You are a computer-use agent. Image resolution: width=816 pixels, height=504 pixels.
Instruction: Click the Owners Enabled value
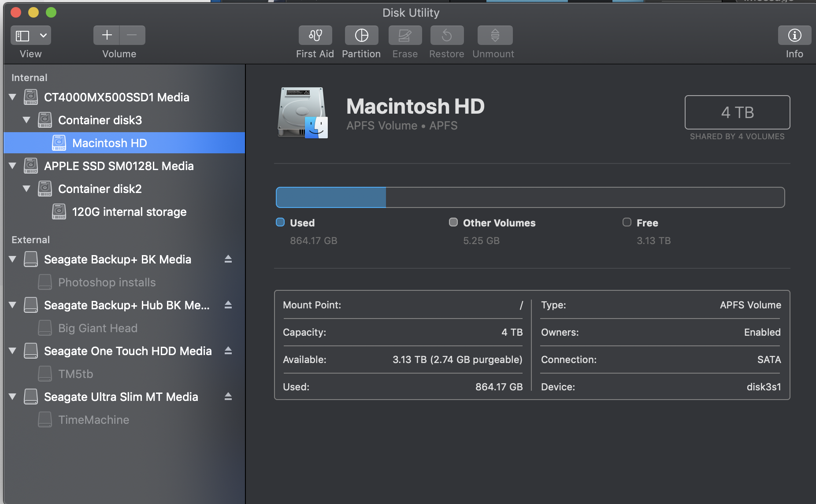point(762,332)
